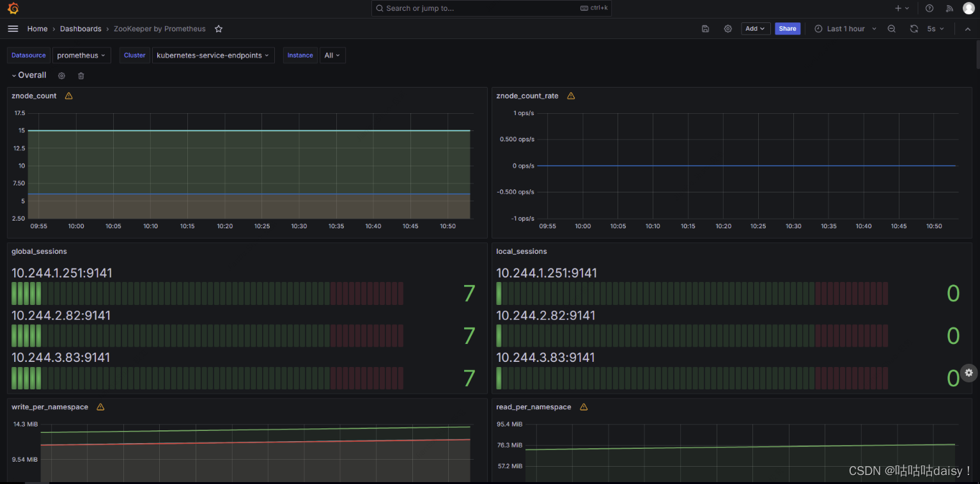Click the refresh dashboard icon

click(x=914, y=29)
